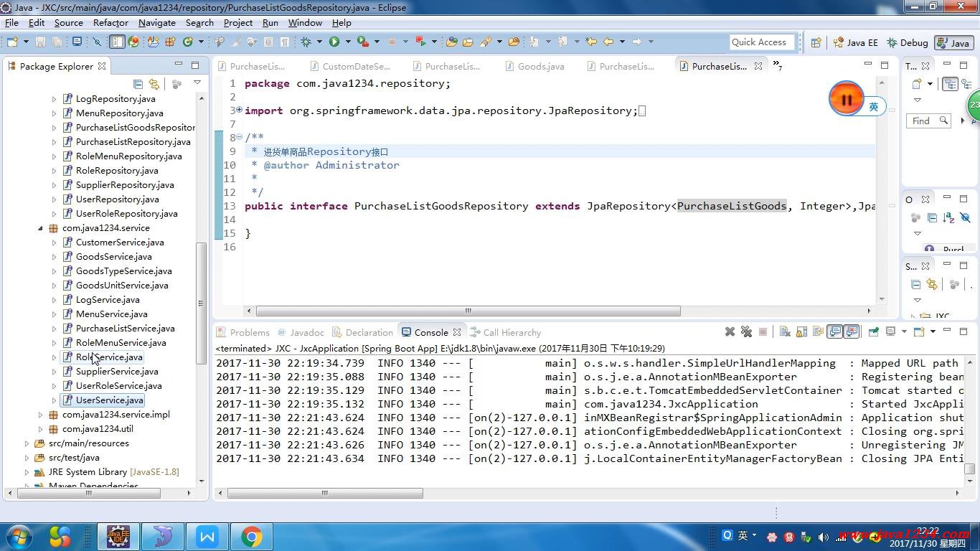Screen dimensions: 980x551
Task: Expand the src/main/resources folder
Action: 27,443
